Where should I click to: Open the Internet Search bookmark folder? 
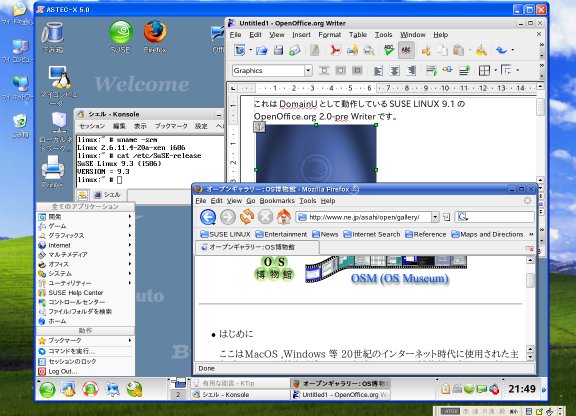tap(372, 234)
